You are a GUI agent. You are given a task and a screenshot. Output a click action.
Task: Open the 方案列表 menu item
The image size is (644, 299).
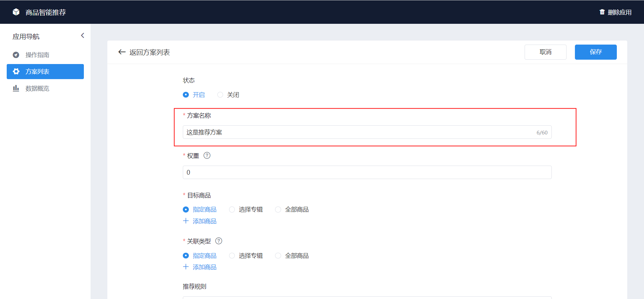45,71
